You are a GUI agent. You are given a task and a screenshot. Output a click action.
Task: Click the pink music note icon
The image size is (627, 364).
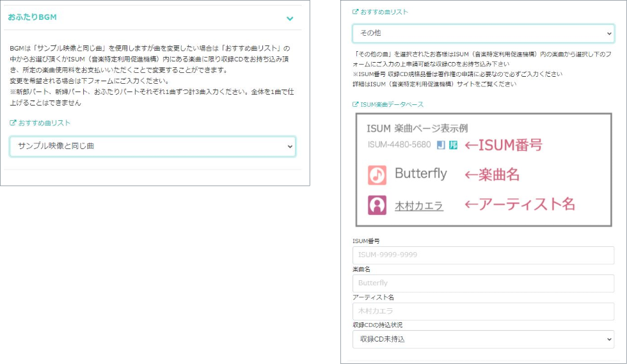click(377, 175)
